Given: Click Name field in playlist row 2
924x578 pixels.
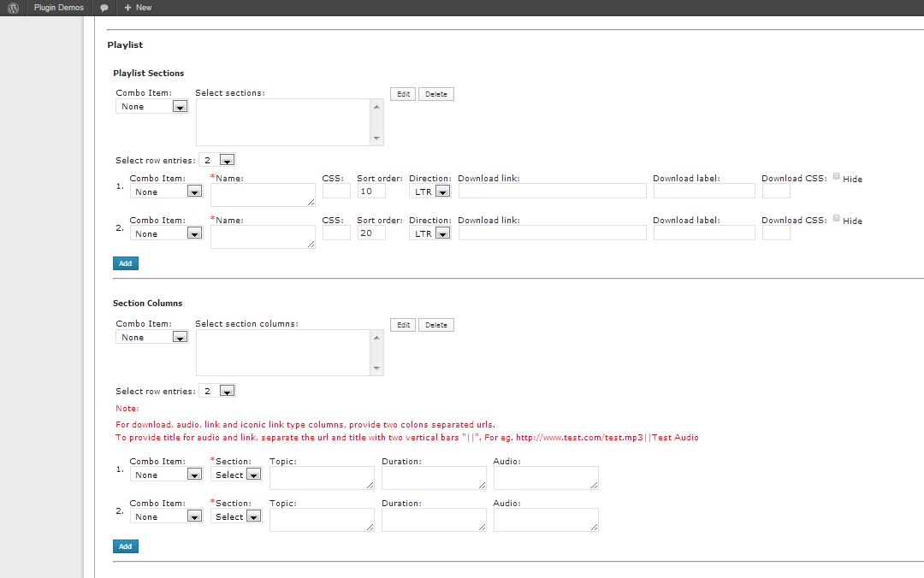Looking at the screenshot, I should (x=263, y=236).
